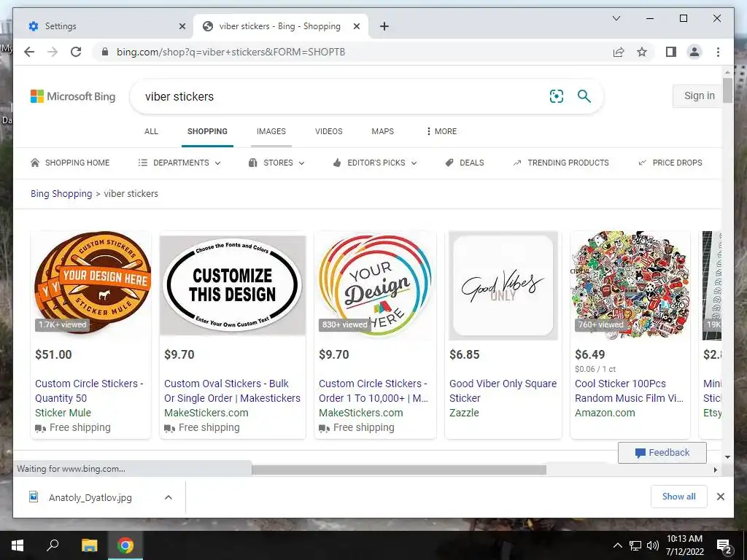Open Good Viber Only Square Sticker link
The image size is (747, 560).
(503, 391)
